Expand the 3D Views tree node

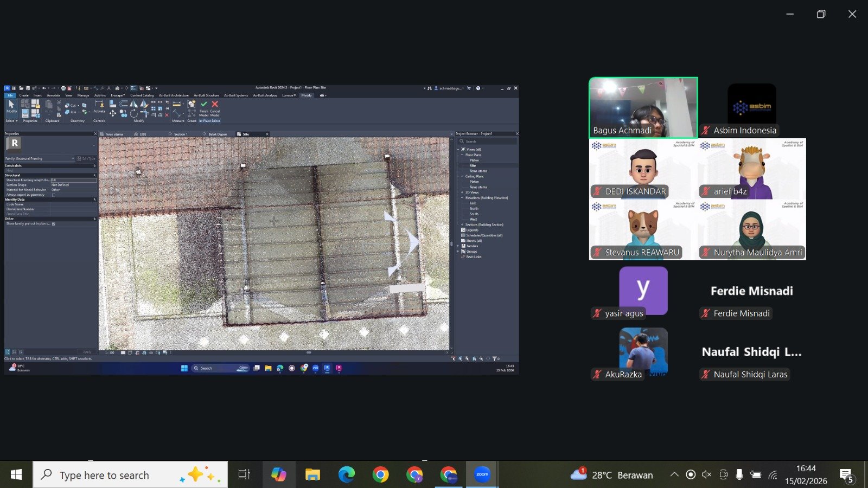[x=462, y=192]
